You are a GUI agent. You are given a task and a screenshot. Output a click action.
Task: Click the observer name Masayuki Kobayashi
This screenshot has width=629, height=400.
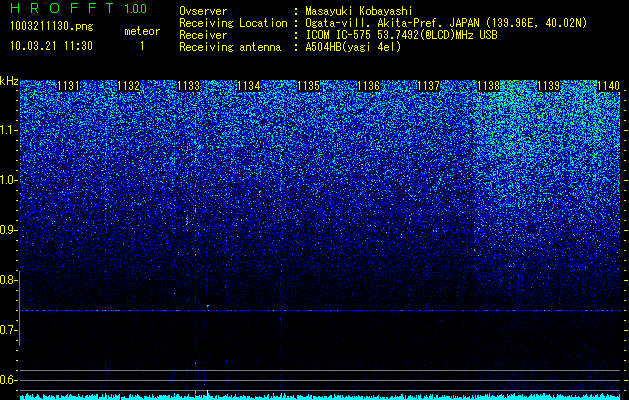[x=359, y=11]
